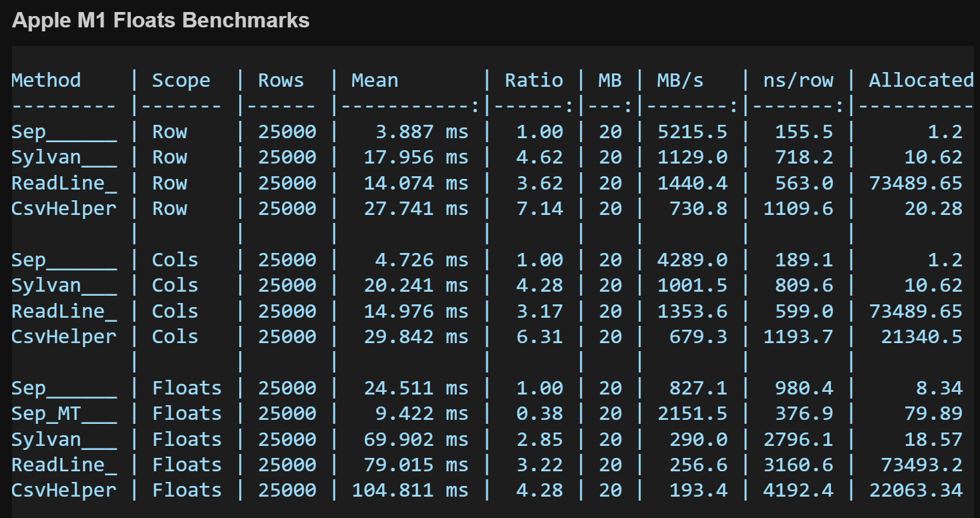Click the 'Apple M1 Floats Benchmarks' heading
Image resolution: width=980 pixels, height=518 pixels.
(161, 21)
